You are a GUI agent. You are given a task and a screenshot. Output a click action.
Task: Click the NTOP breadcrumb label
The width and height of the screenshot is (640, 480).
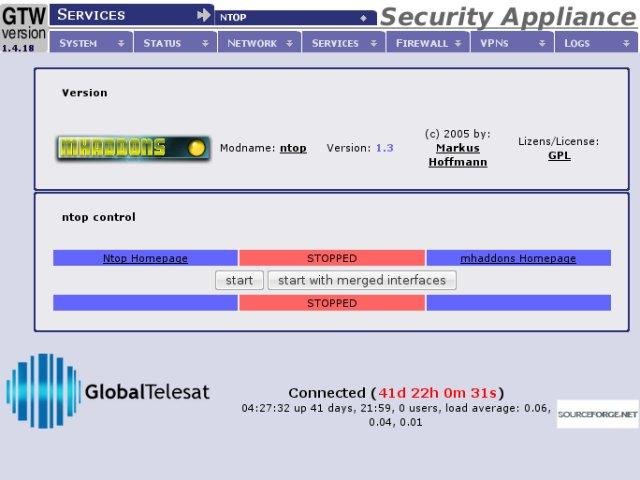(233, 18)
